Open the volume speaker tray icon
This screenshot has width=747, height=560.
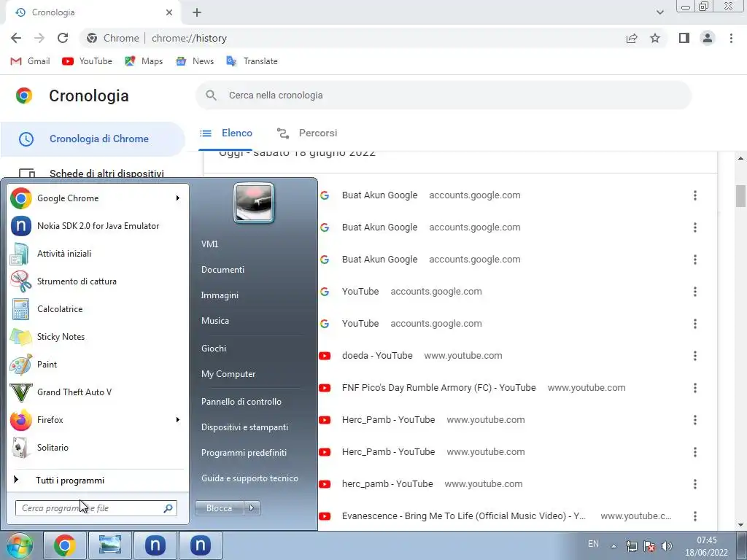667,546
